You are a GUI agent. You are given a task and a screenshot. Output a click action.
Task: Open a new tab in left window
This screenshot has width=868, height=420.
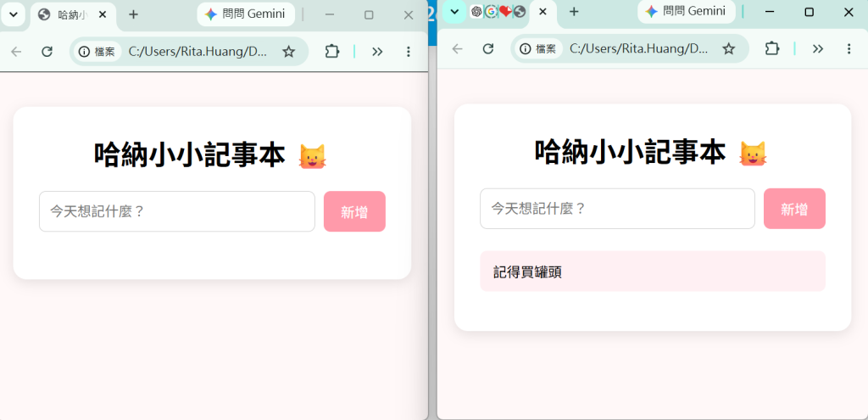tap(133, 15)
